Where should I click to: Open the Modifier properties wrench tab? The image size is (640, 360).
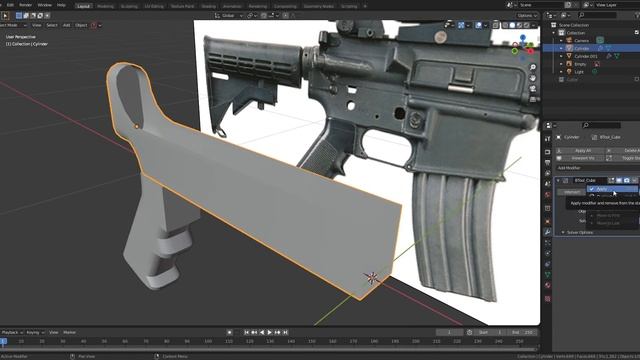click(x=547, y=232)
